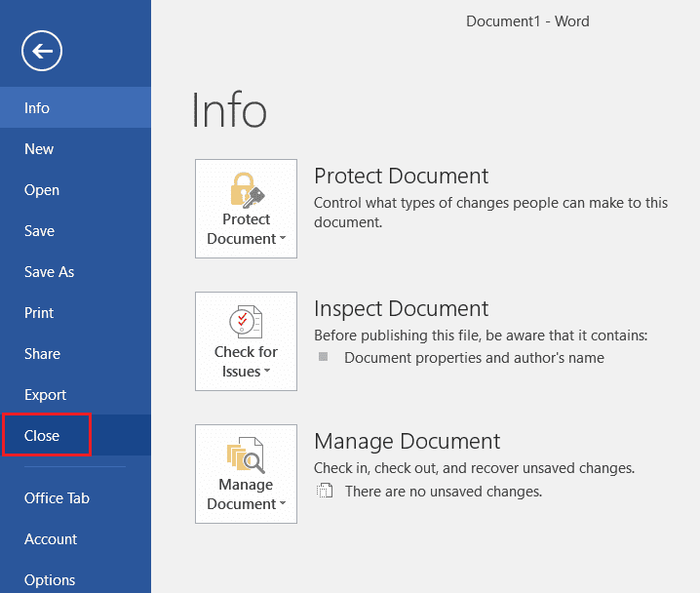Viewport: 700px width, 593px height.
Task: Click Close to close the document
Action: click(75, 435)
